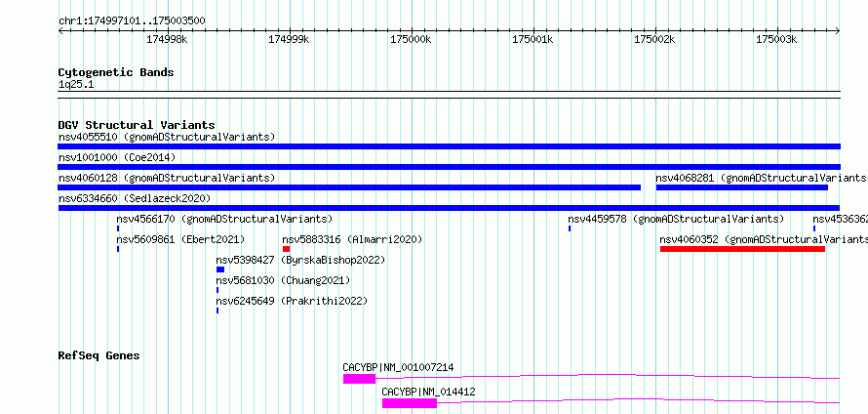Open the nsv6245649 (Prakrithi2022) label

(x=292, y=301)
